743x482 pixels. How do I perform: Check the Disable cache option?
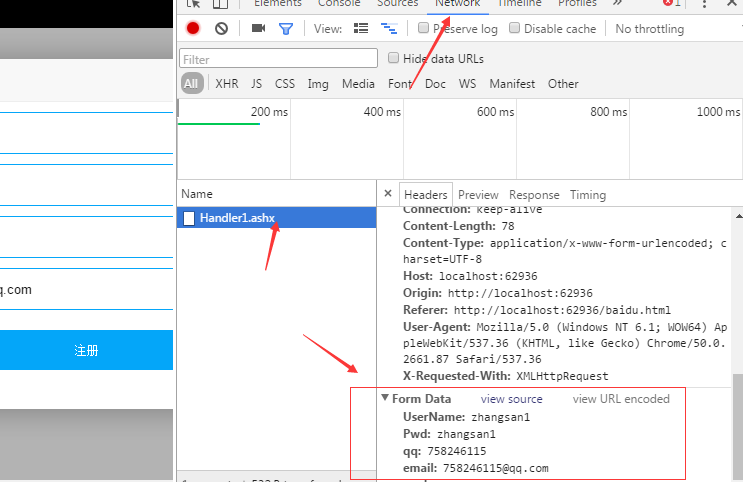515,28
